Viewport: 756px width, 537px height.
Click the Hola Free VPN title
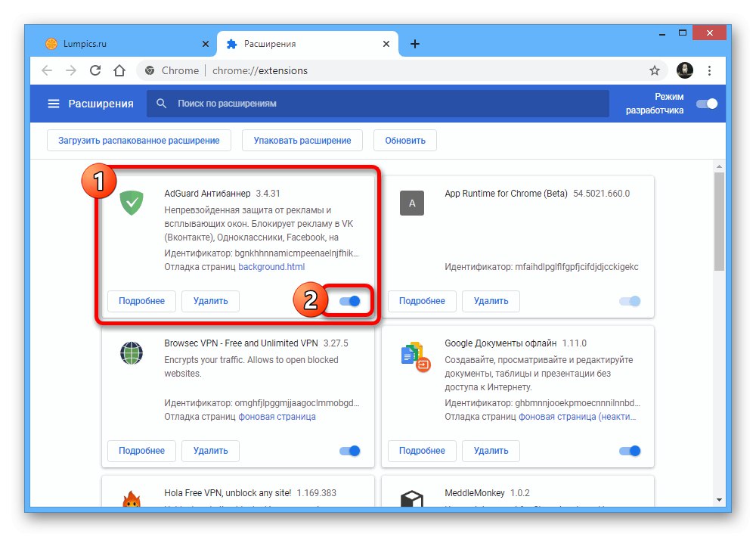(228, 493)
